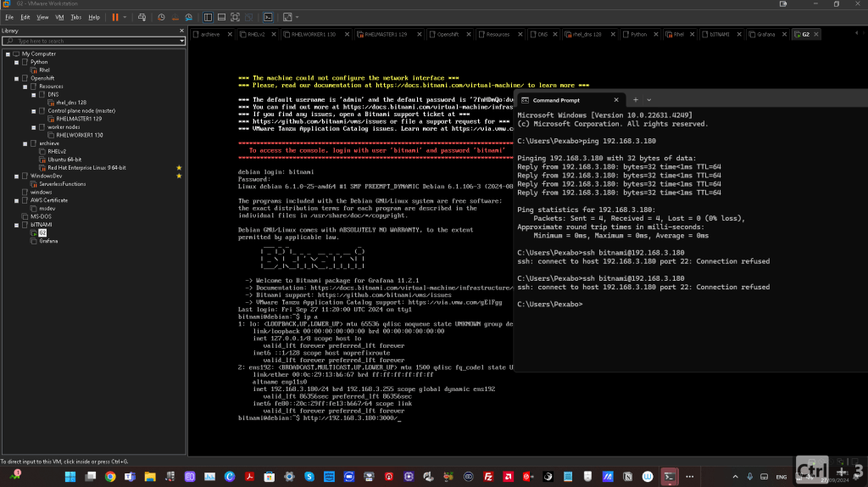Switch to the RHELMASTER1 129 tab

tap(386, 34)
